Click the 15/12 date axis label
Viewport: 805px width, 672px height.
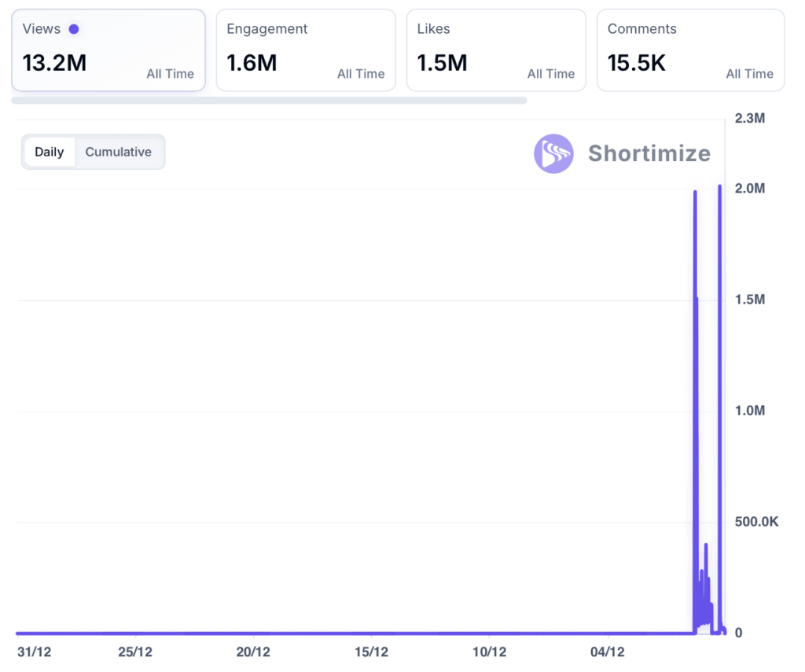pos(371,652)
